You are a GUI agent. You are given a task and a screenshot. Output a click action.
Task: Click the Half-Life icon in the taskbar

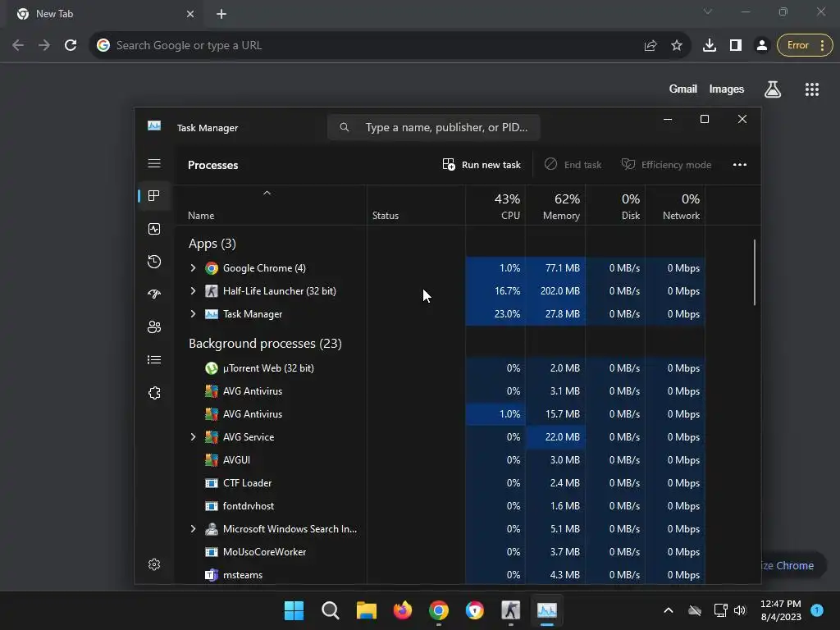coord(510,610)
